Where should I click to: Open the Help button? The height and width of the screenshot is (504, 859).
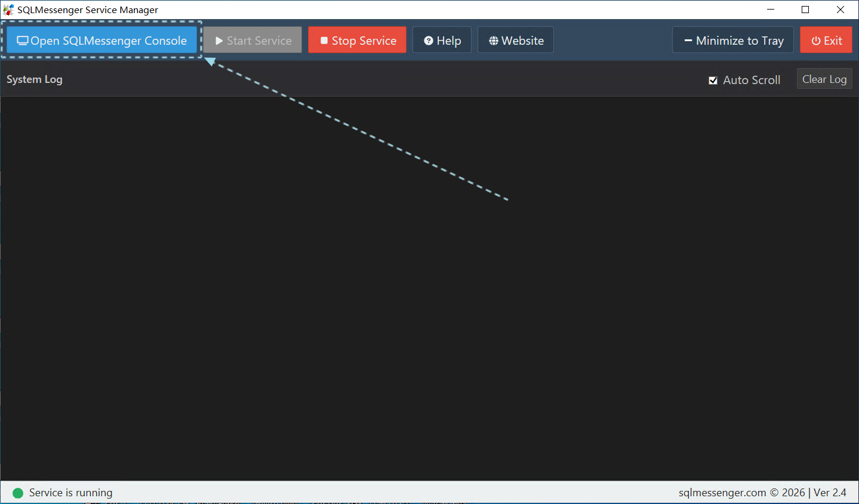[442, 40]
